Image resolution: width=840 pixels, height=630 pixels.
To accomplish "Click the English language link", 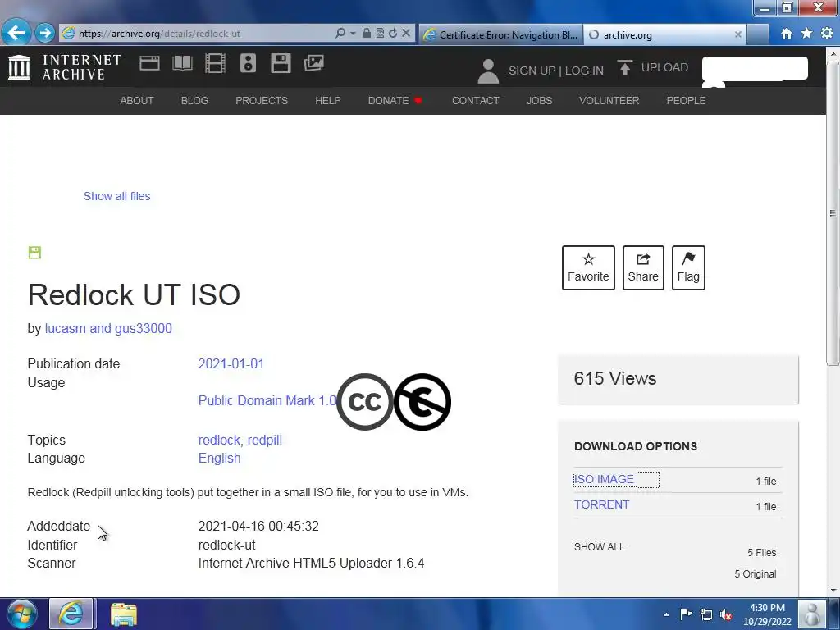I will (x=219, y=458).
